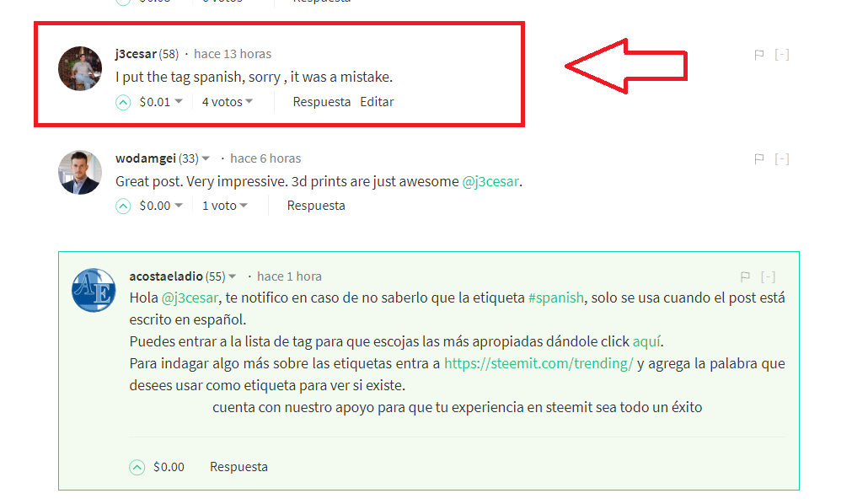
Task: Collapse j3cesar's comment with [-]
Action: 782,54
